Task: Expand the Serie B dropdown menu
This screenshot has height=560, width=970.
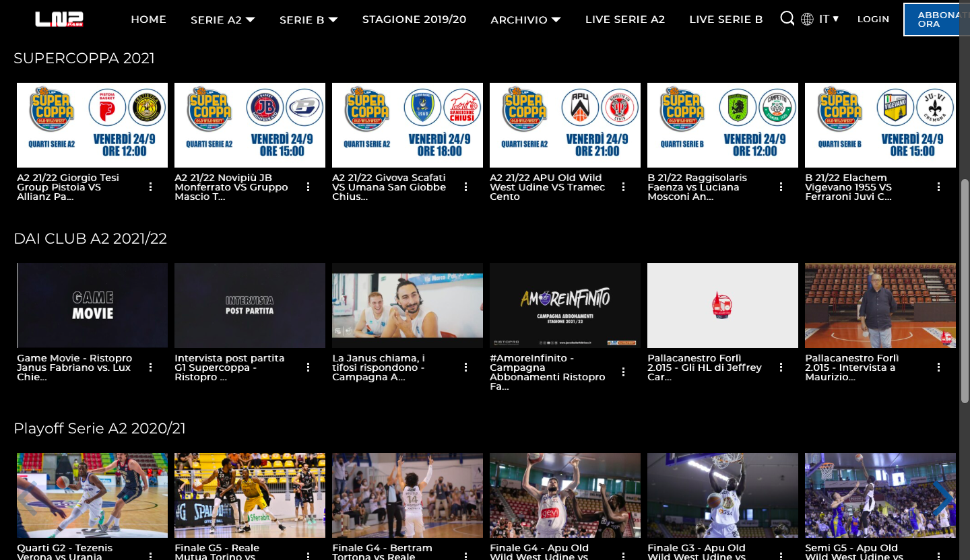Action: coord(309,20)
